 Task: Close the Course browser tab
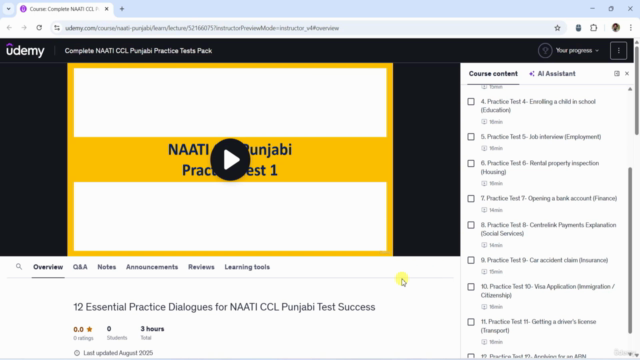click(107, 9)
